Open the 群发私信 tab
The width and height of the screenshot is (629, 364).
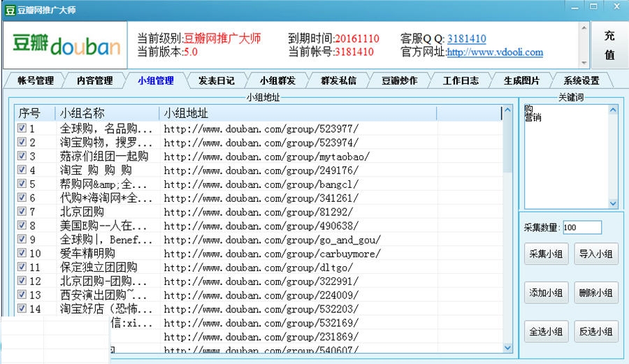[338, 80]
